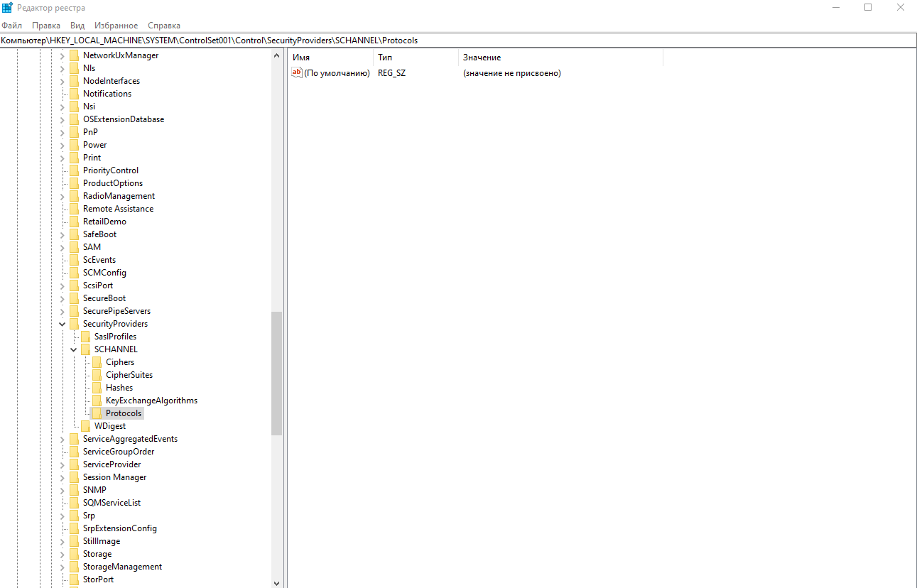917x588 pixels.
Task: Click the folder icon next to WDigest
Action: coord(86,426)
